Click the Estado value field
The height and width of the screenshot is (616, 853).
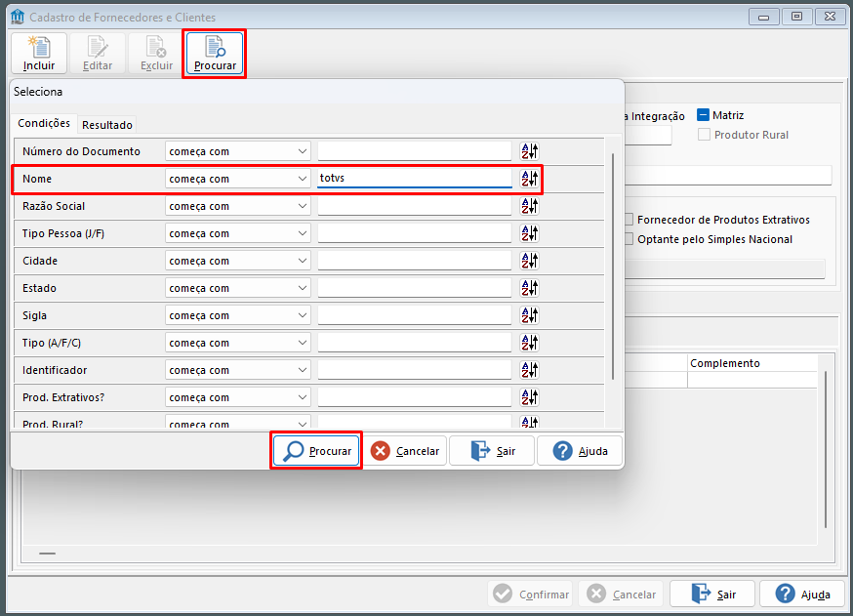click(415, 288)
